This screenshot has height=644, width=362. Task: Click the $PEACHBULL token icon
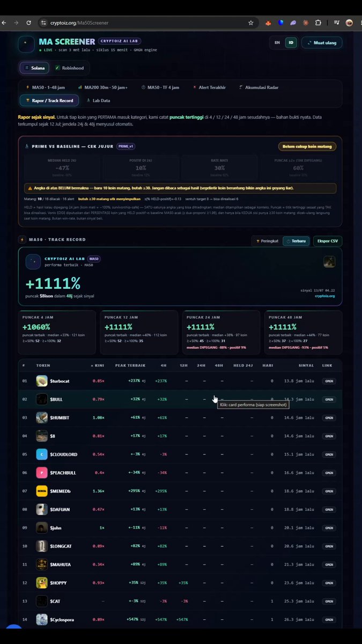tap(42, 473)
